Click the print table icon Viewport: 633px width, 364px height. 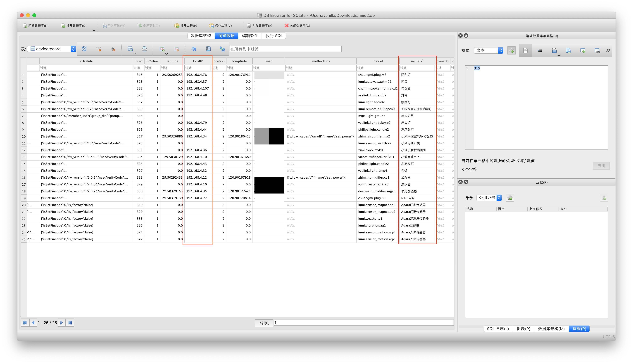145,49
